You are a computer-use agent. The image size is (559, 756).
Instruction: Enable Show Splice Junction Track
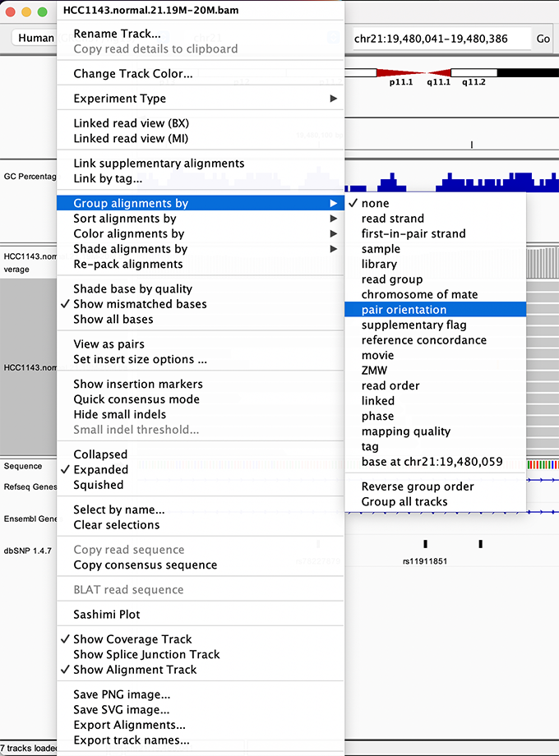pos(146,655)
